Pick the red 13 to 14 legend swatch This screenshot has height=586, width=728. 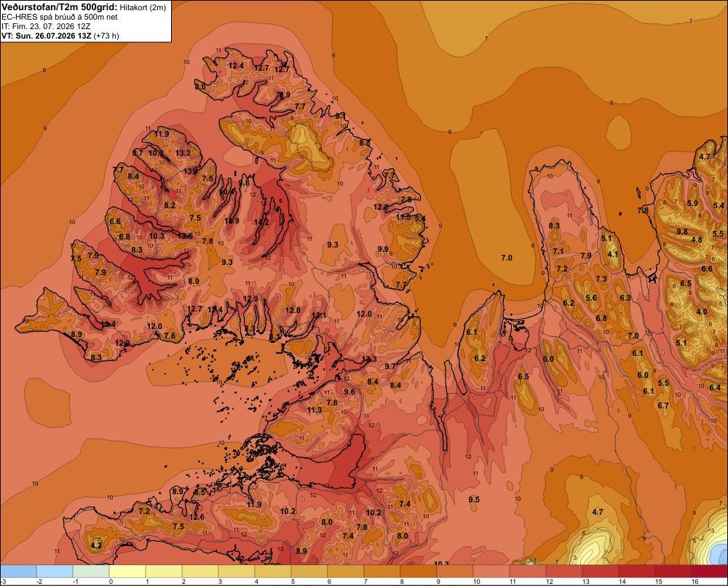[601, 571]
